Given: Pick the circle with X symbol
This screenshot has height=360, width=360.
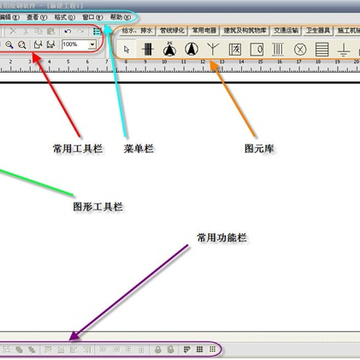Looking at the screenshot, I should [x=300, y=50].
